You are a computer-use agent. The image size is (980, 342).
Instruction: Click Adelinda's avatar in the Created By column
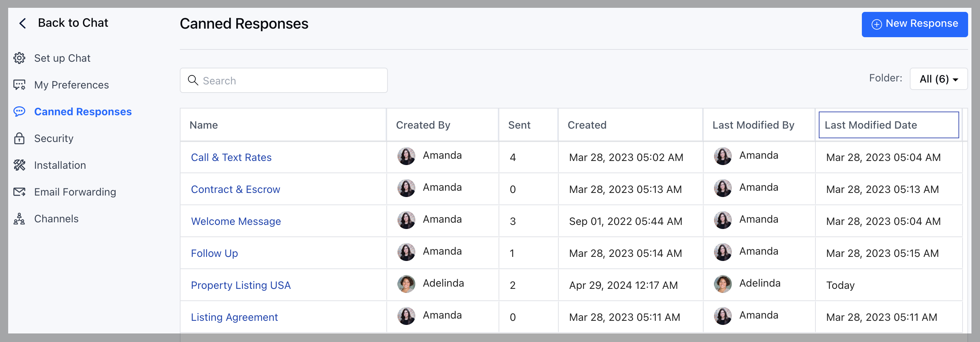(406, 284)
